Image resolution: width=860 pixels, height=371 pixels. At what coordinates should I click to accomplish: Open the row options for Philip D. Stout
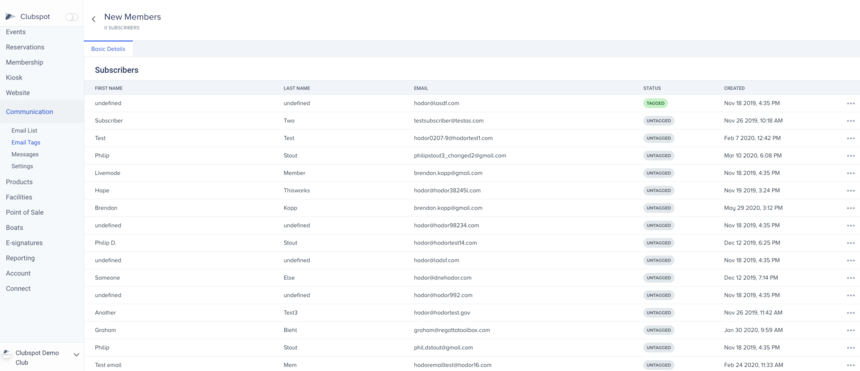[850, 243]
